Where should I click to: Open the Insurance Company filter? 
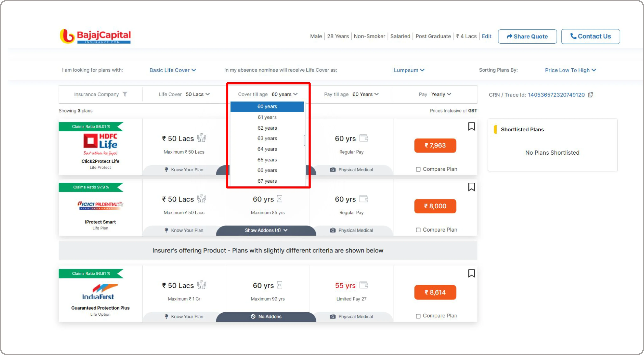[100, 94]
